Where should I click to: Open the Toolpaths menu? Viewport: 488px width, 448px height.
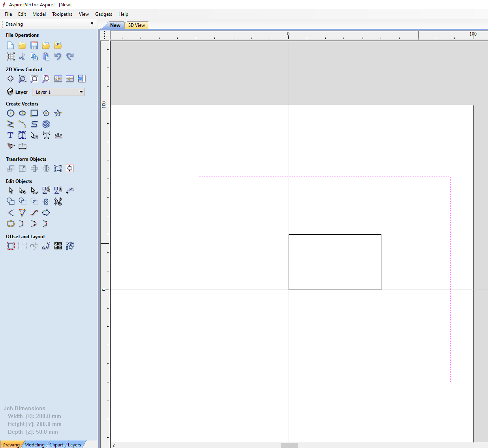coord(62,14)
